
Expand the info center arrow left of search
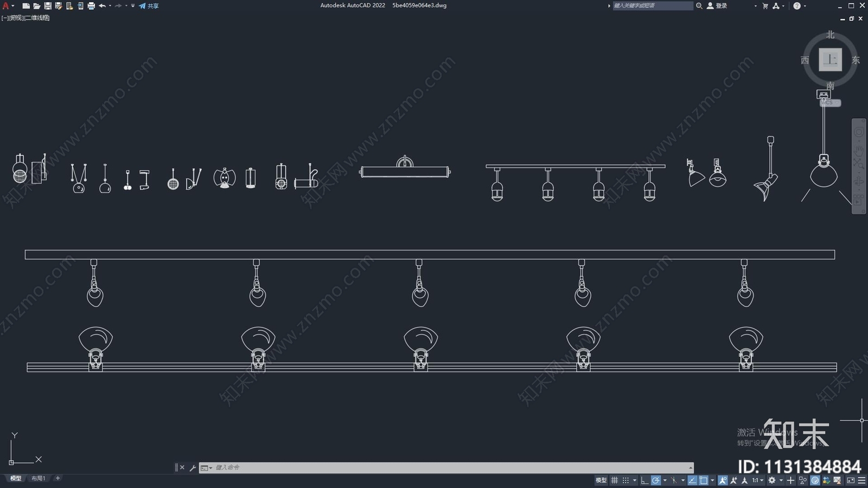(x=609, y=6)
